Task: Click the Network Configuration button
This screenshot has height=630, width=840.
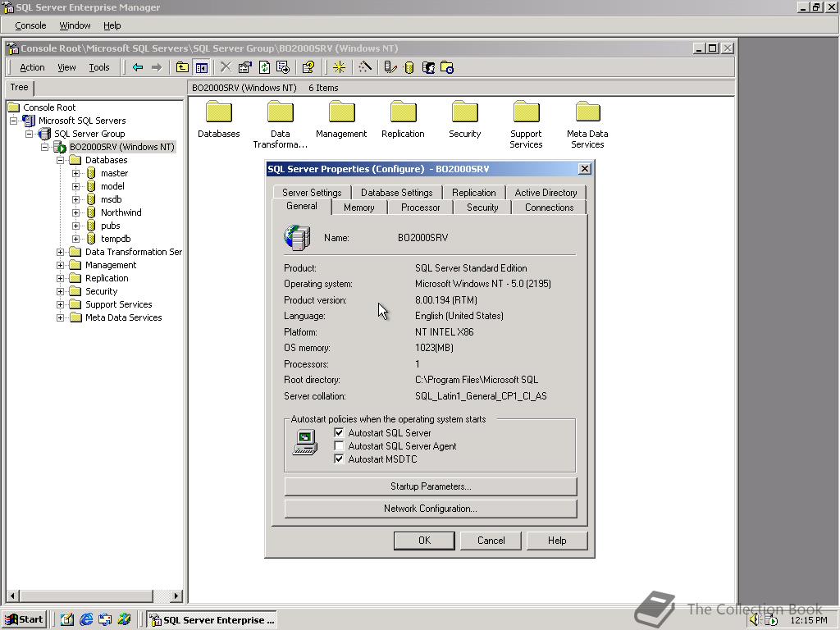Action: (x=431, y=509)
